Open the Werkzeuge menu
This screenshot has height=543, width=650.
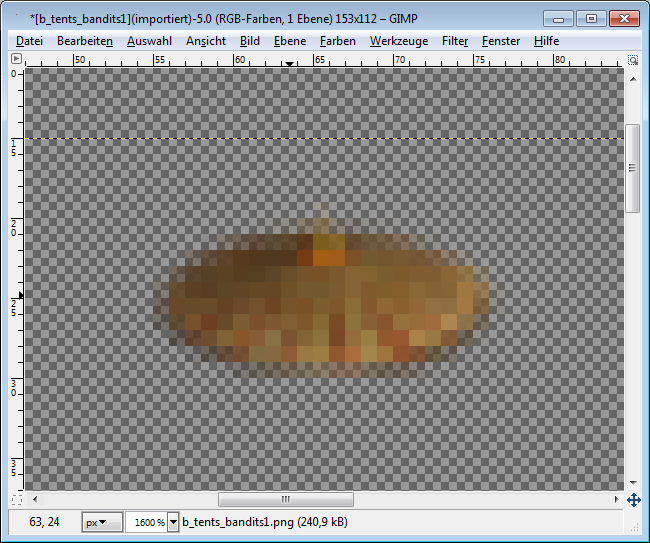pyautogui.click(x=399, y=41)
